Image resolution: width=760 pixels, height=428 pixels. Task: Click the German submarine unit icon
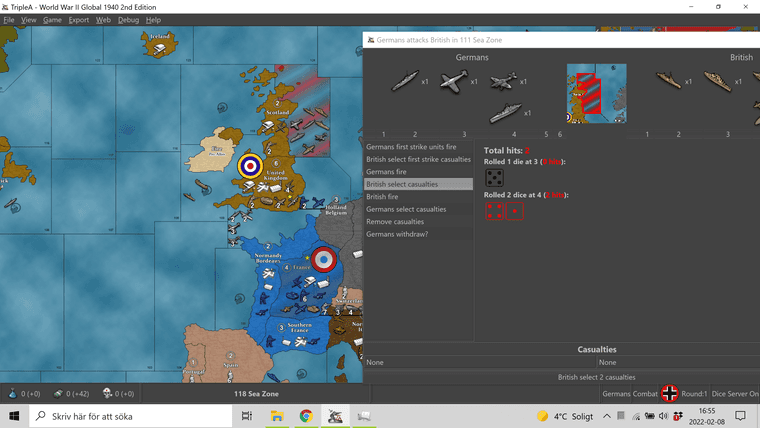405,80
